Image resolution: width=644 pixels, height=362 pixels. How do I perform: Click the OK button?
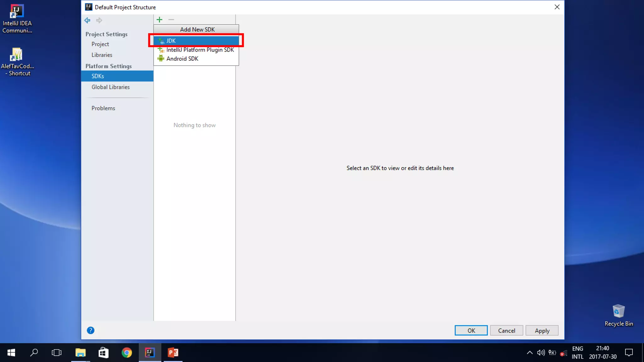click(x=471, y=330)
